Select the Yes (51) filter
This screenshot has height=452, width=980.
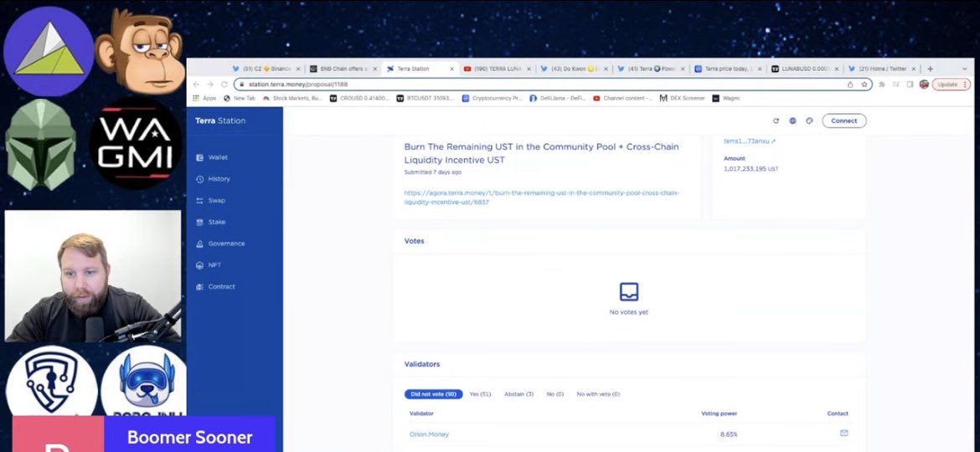click(x=480, y=394)
